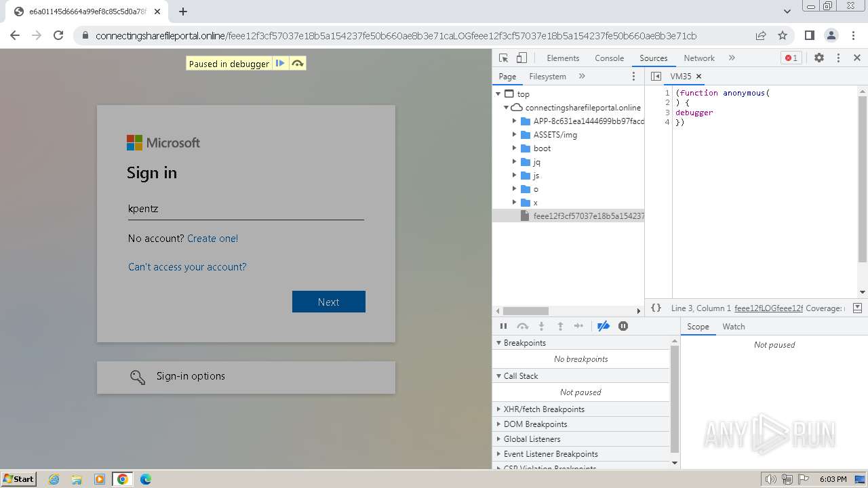Viewport: 868px width, 488px height.
Task: Expand the ASSETS/img folder
Action: [x=515, y=135]
